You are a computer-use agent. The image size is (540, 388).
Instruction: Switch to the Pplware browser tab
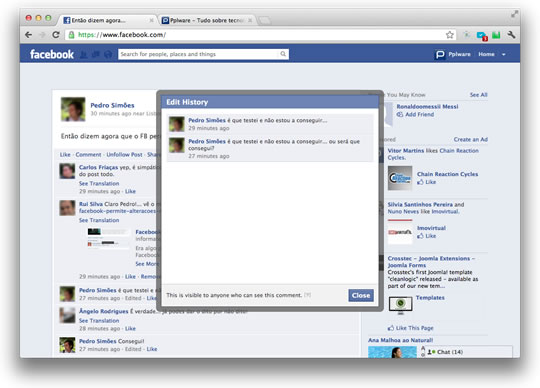(207, 20)
